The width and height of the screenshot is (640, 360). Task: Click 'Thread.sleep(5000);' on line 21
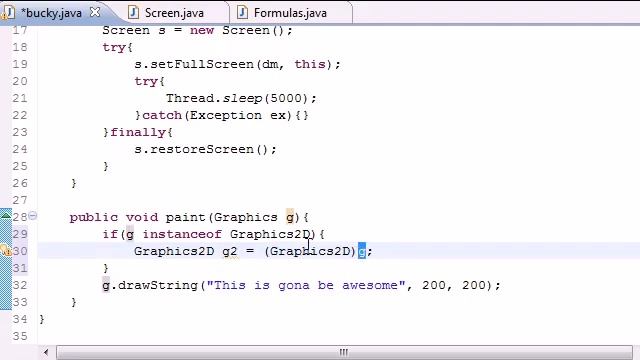(241, 98)
